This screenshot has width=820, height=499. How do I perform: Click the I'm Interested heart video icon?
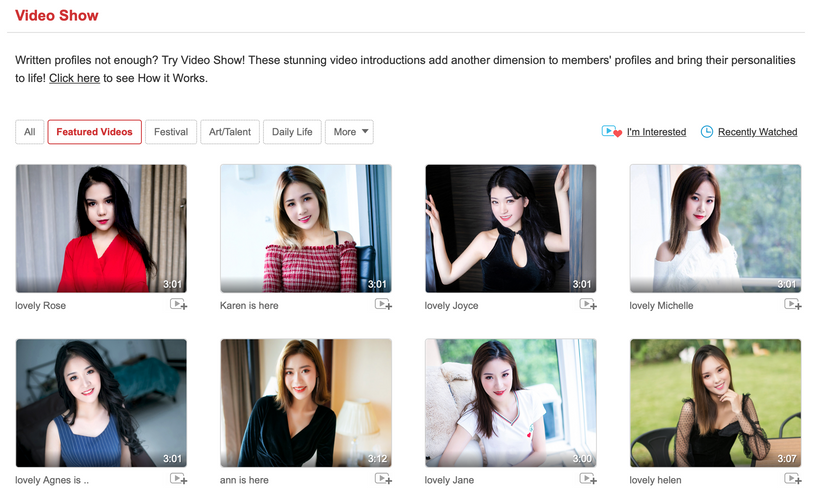click(x=611, y=131)
